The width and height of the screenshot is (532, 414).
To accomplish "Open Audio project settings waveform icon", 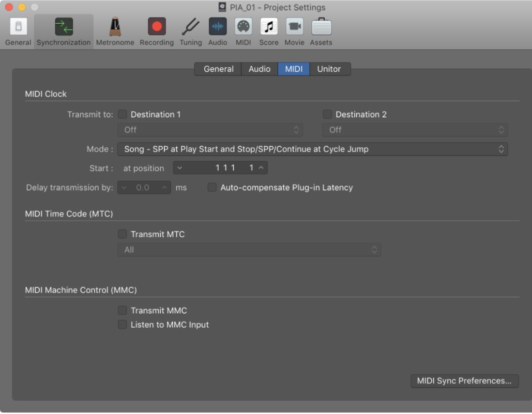I will 217,27.
